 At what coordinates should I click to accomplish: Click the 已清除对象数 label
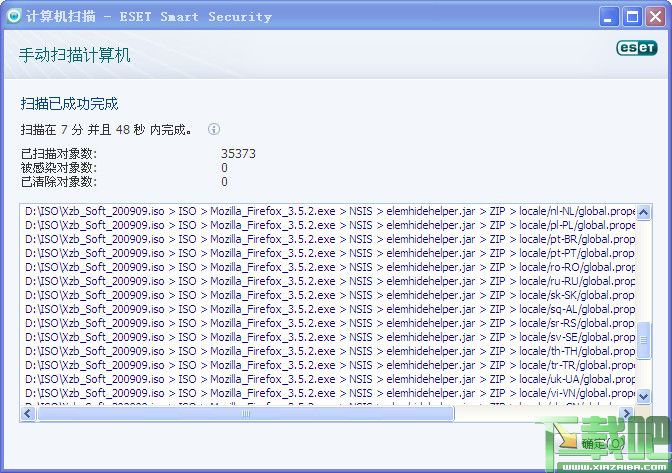[59, 182]
